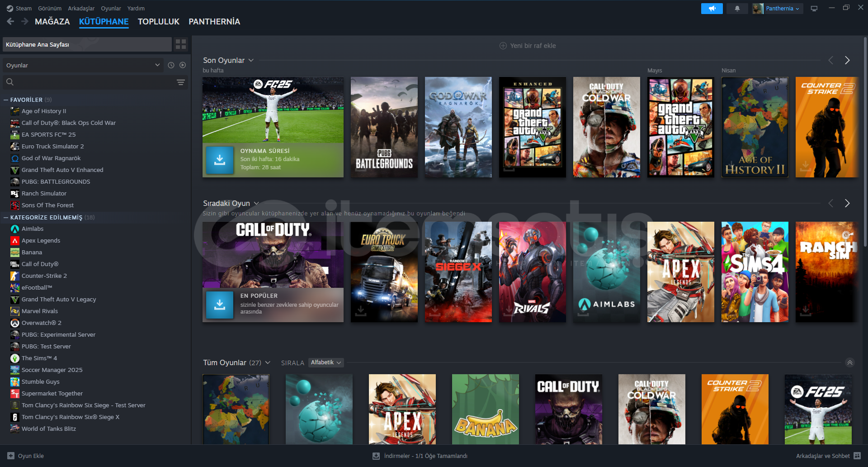Select Soccer Manager 2025 in sidebar

(x=52, y=370)
